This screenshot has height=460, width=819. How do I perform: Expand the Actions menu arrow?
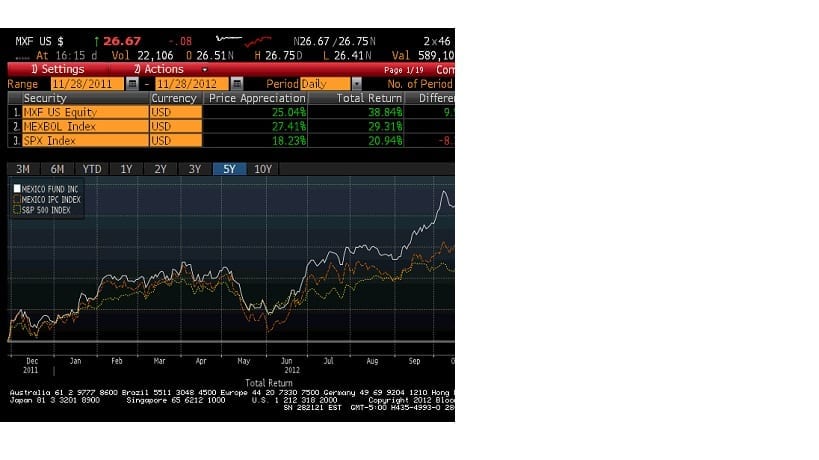coord(205,70)
